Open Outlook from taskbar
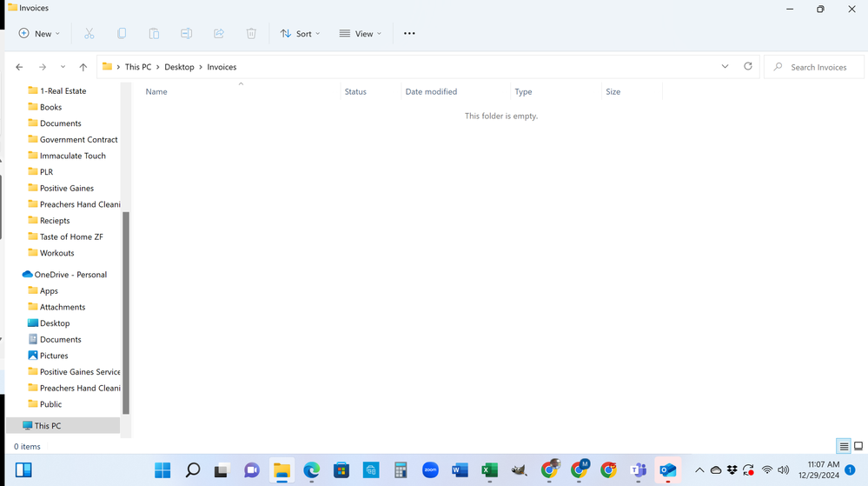868x486 pixels. tap(668, 470)
